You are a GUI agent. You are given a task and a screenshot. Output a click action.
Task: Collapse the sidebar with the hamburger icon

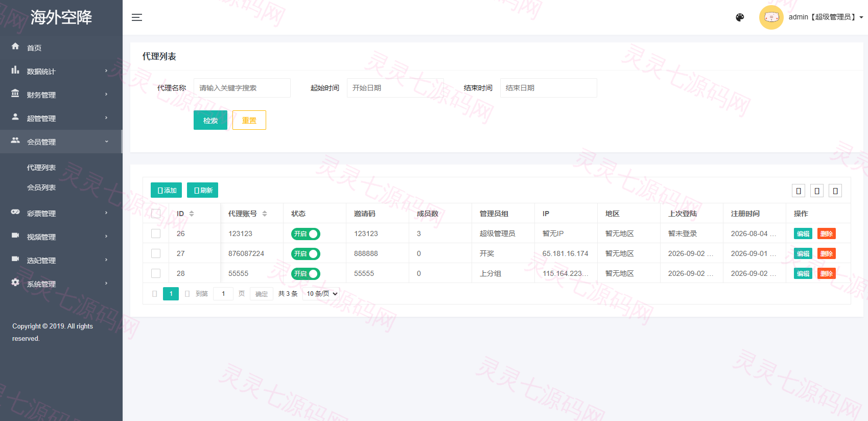click(x=137, y=17)
